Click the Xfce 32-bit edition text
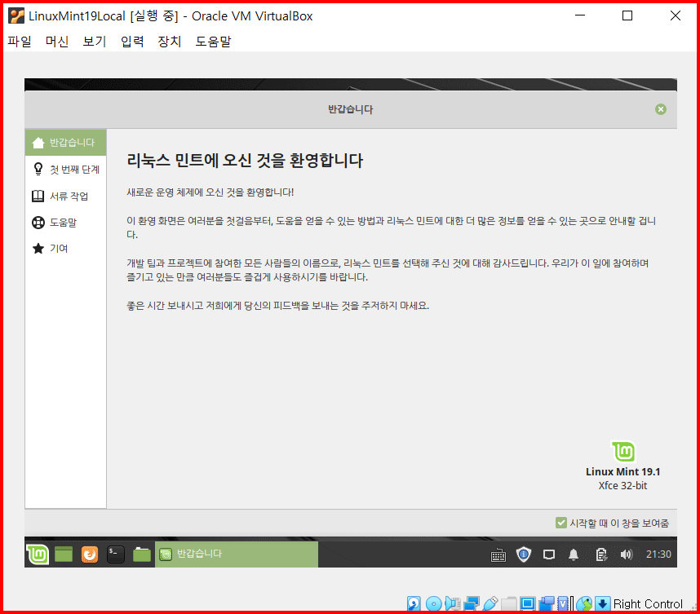Screen dimensions: 700x614 click(622, 485)
